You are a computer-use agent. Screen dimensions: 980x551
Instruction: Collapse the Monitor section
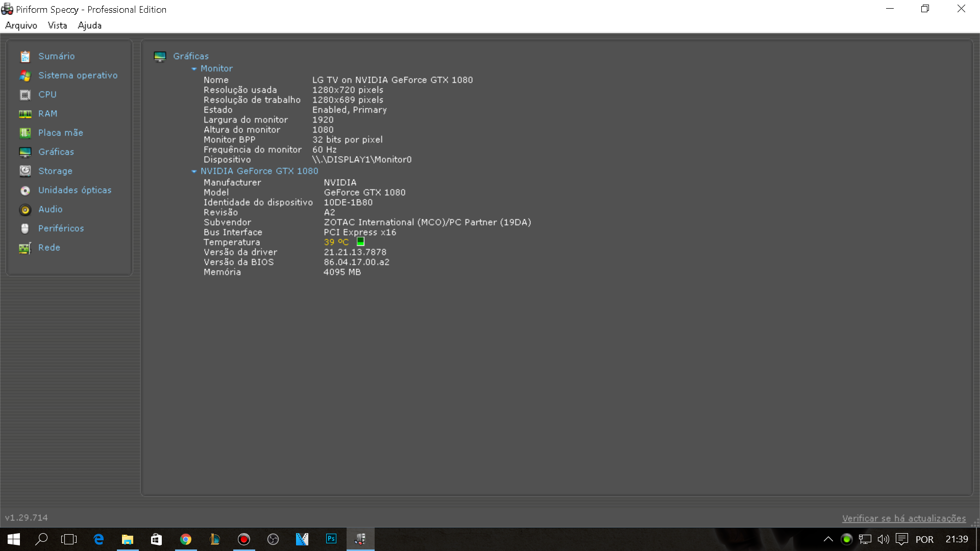pos(194,69)
